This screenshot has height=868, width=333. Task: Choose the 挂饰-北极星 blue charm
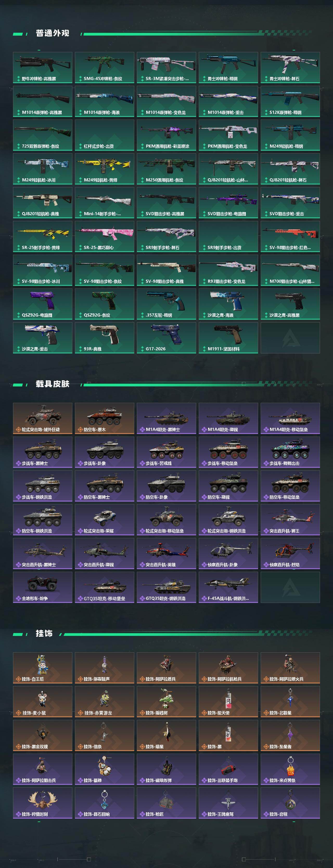coord(290,701)
